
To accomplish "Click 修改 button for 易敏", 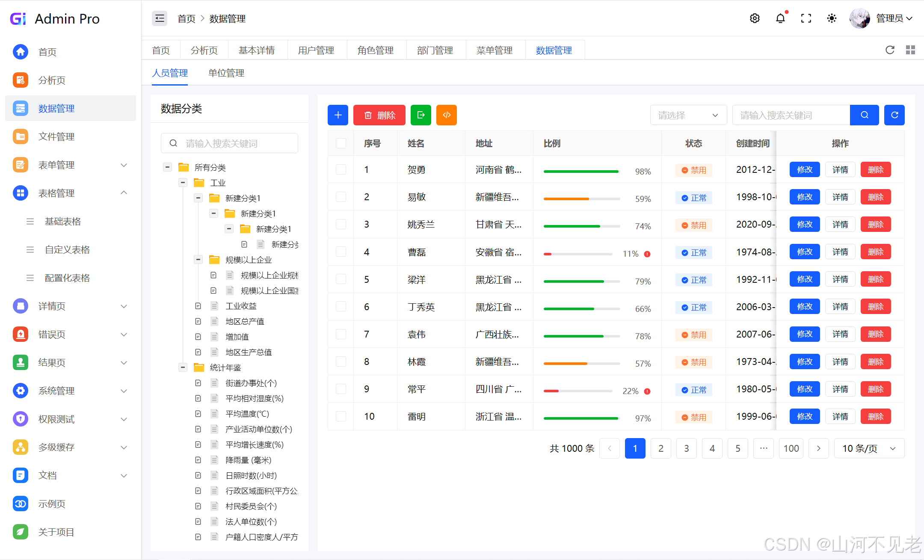I will pyautogui.click(x=804, y=197).
